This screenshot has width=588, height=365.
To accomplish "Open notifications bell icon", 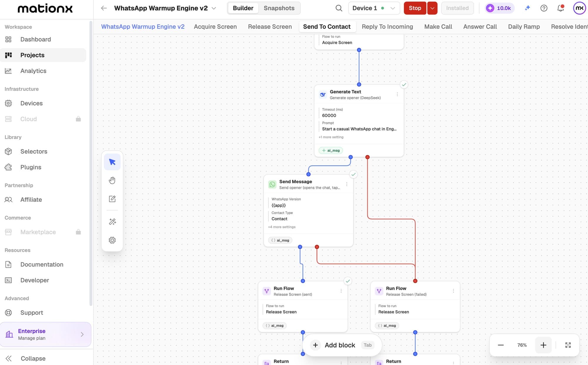I will click(x=561, y=8).
